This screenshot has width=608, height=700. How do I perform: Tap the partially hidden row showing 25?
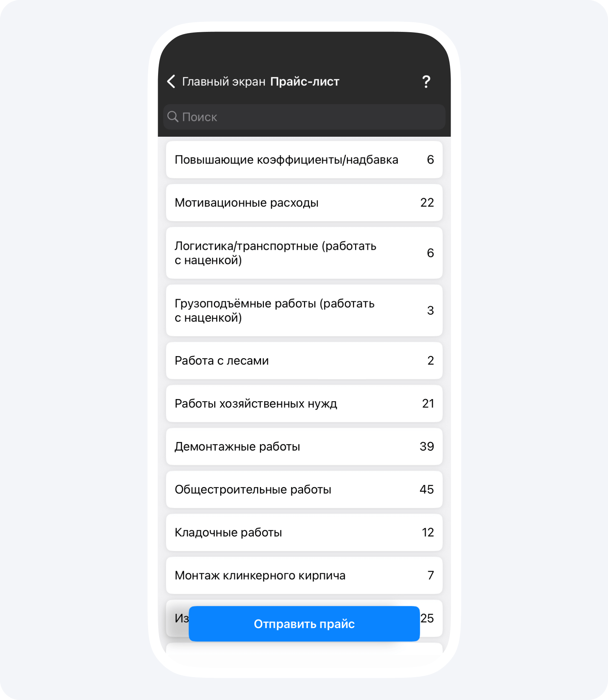432,618
